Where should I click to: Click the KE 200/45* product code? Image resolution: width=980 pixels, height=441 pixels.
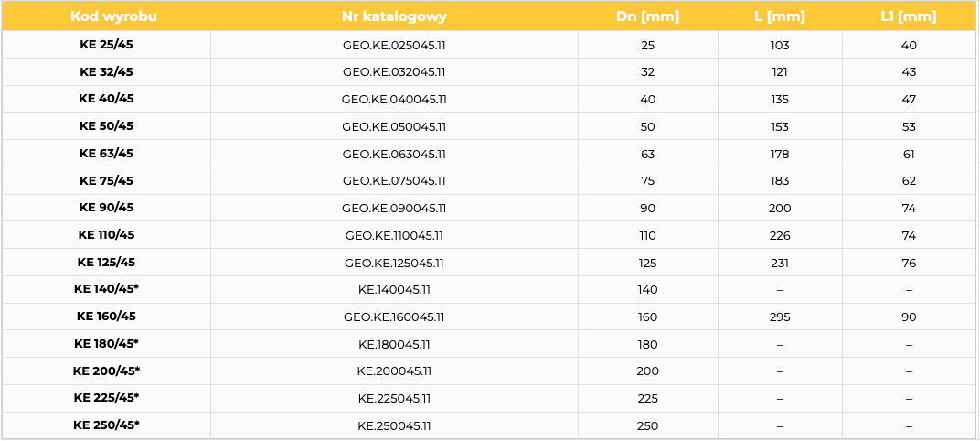pyautogui.click(x=106, y=371)
